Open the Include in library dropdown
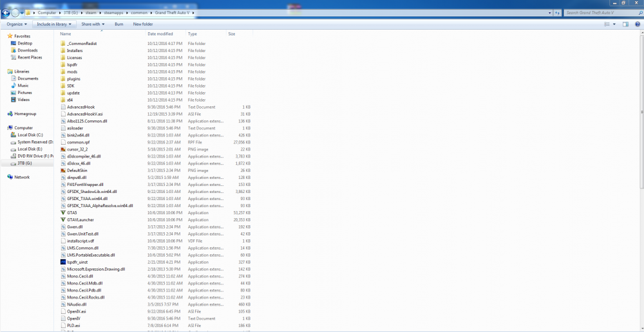Viewport: 644px width, 332px height. pyautogui.click(x=54, y=24)
